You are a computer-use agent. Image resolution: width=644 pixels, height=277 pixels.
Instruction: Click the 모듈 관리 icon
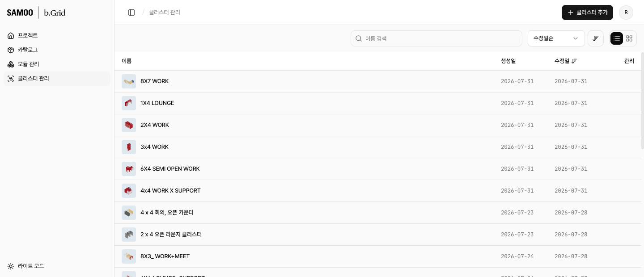click(x=11, y=64)
